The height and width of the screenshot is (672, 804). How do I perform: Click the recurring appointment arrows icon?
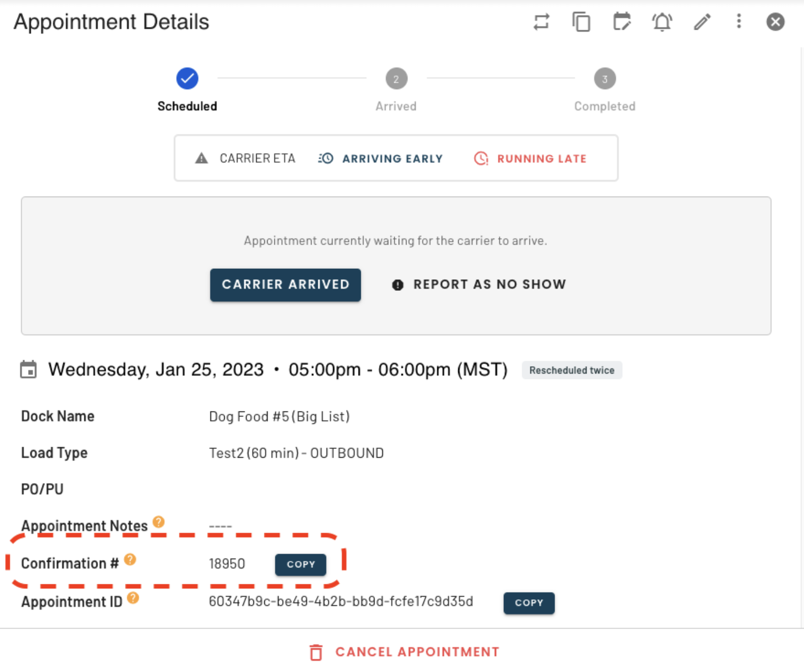541,22
